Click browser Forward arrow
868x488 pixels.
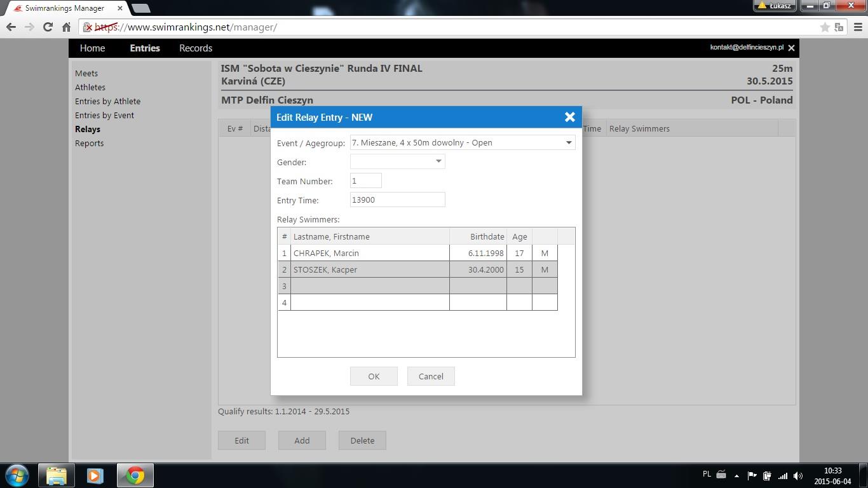(x=29, y=27)
